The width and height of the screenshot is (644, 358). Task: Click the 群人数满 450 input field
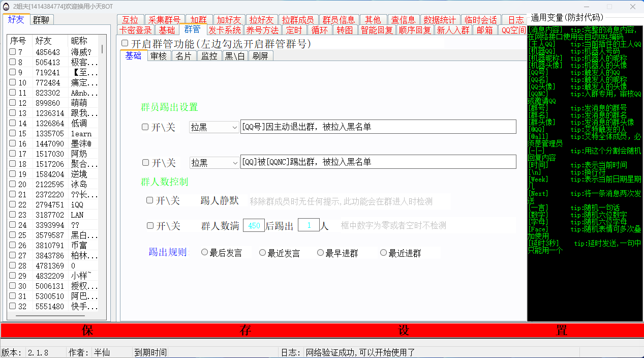pyautogui.click(x=254, y=225)
